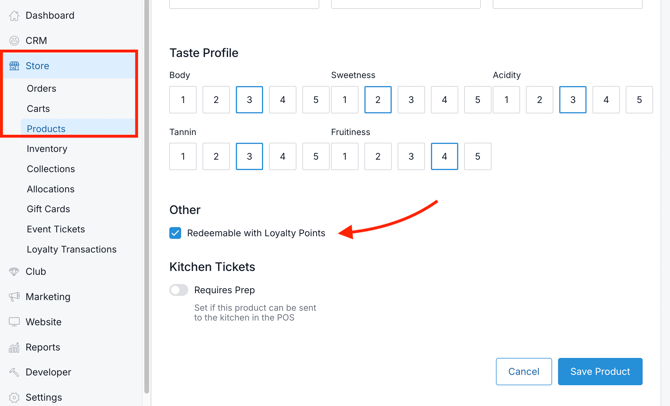This screenshot has width=670, height=406.
Task: Uncheck Redeemable with Loyalty Points
Action: (176, 233)
